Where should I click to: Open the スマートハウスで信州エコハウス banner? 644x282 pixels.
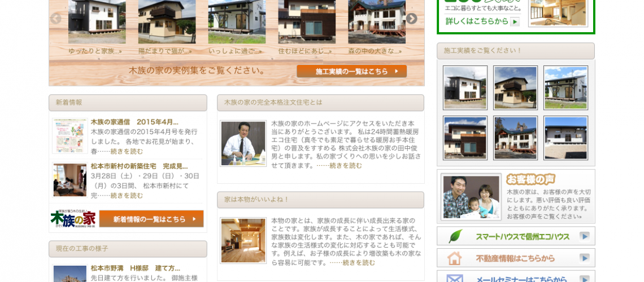point(516,236)
